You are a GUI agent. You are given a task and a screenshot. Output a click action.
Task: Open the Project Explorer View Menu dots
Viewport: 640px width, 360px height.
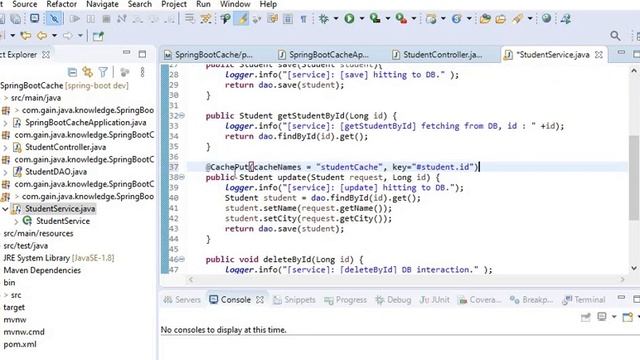[142, 72]
